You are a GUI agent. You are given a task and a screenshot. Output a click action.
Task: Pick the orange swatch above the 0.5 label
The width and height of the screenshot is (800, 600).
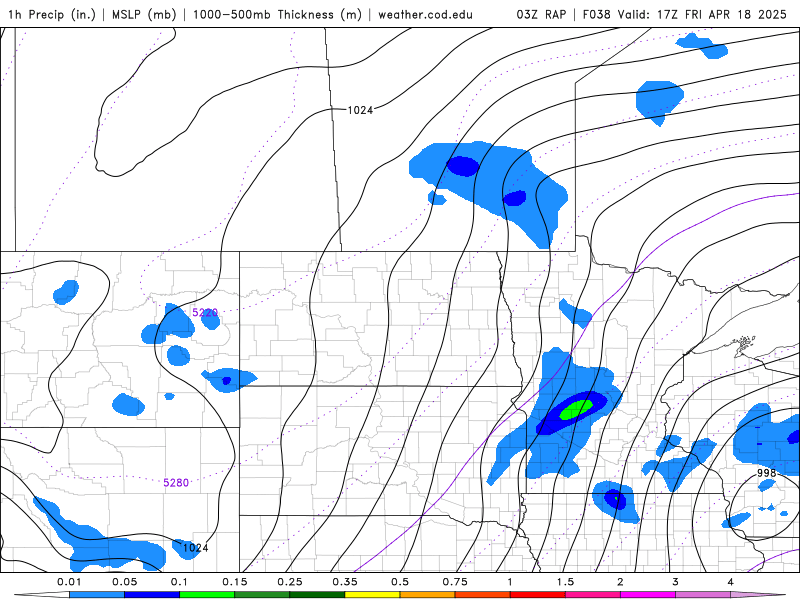[428, 595]
